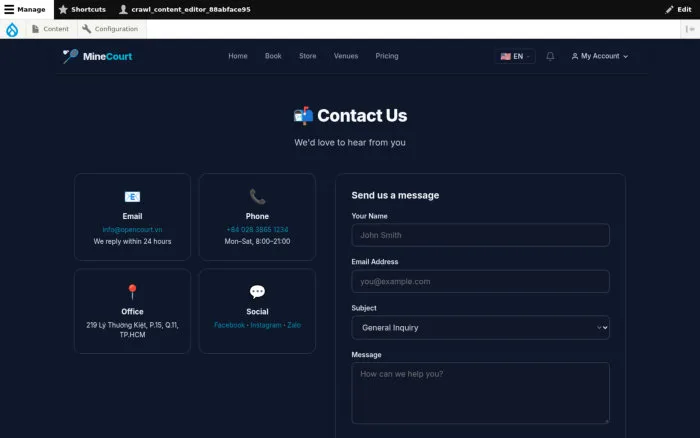Click the 'Send us a message' heading

coord(395,195)
